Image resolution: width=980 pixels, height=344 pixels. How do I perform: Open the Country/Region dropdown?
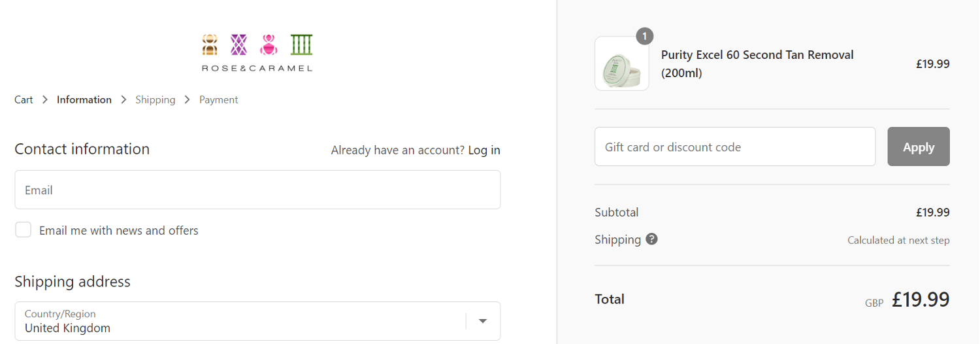click(x=257, y=321)
